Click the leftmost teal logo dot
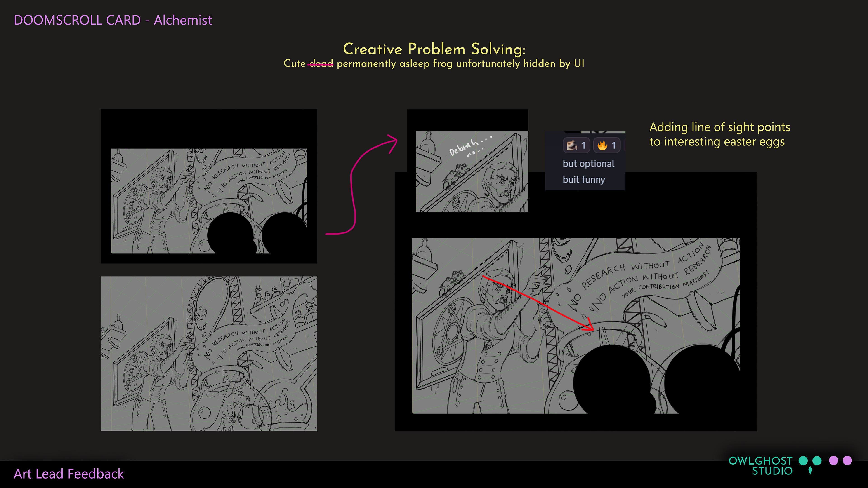 803,460
